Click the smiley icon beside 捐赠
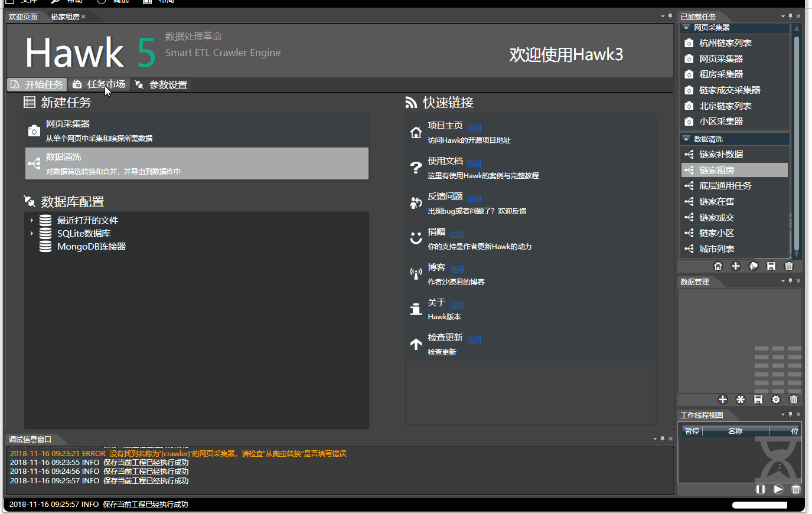This screenshot has height=514, width=812. (x=416, y=238)
